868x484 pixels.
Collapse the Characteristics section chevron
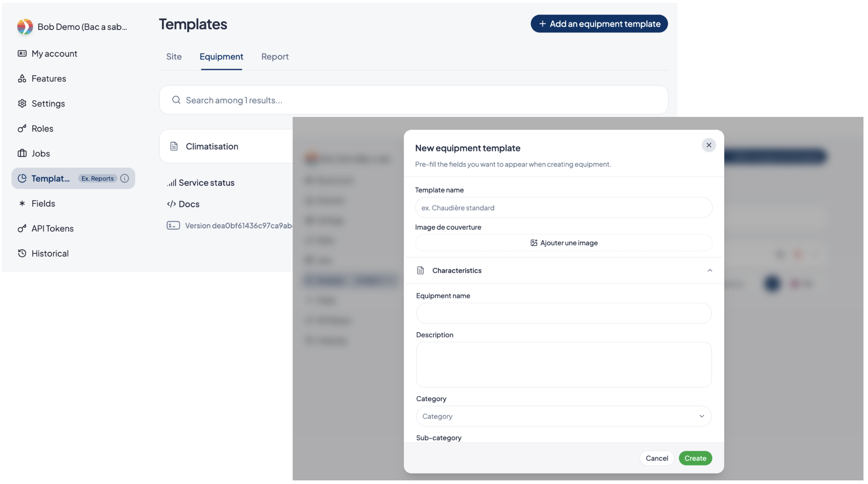tap(710, 271)
